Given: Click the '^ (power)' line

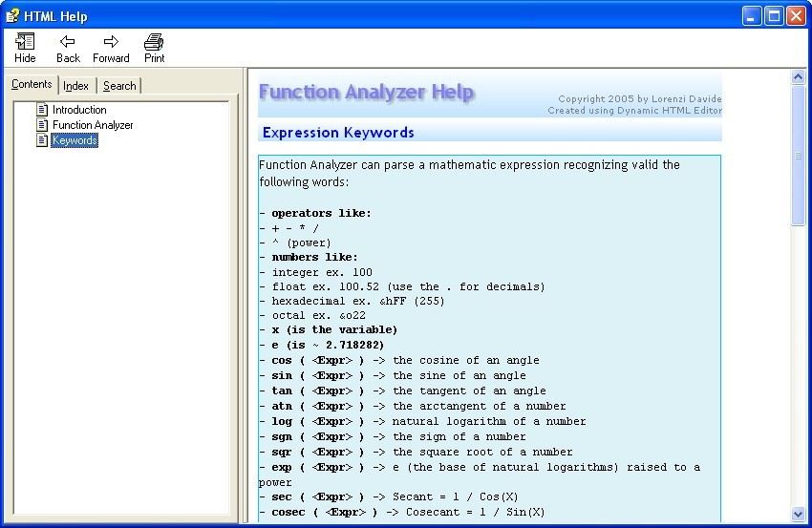Looking at the screenshot, I should [x=294, y=243].
